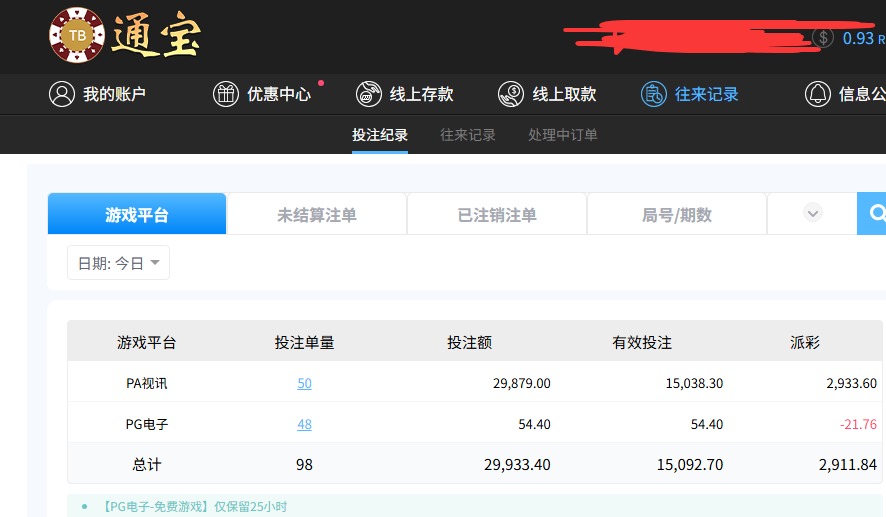This screenshot has width=886, height=517.
Task: Click the 通宝 TB logo
Action: tap(124, 36)
